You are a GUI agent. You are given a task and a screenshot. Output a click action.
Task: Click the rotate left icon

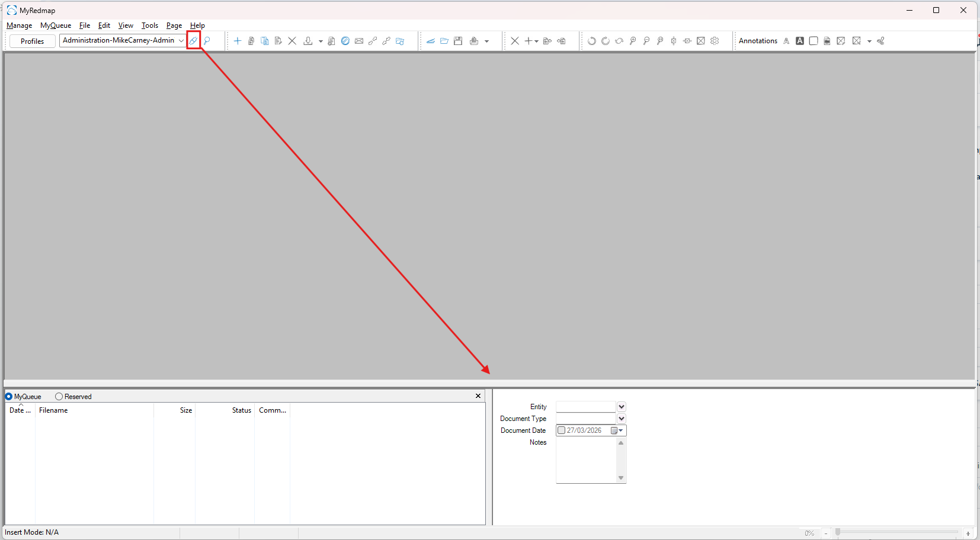(x=592, y=41)
